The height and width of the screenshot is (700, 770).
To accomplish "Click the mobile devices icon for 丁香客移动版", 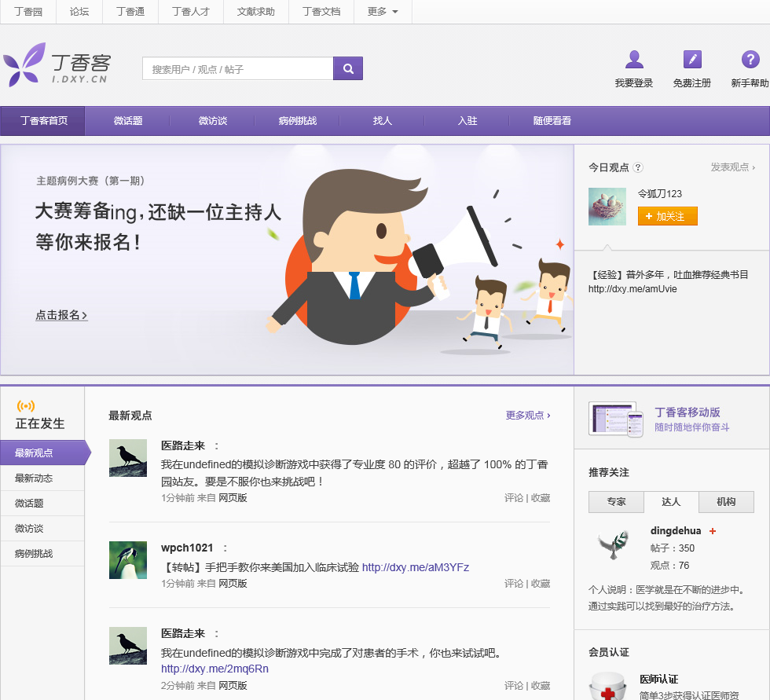I will click(x=616, y=420).
